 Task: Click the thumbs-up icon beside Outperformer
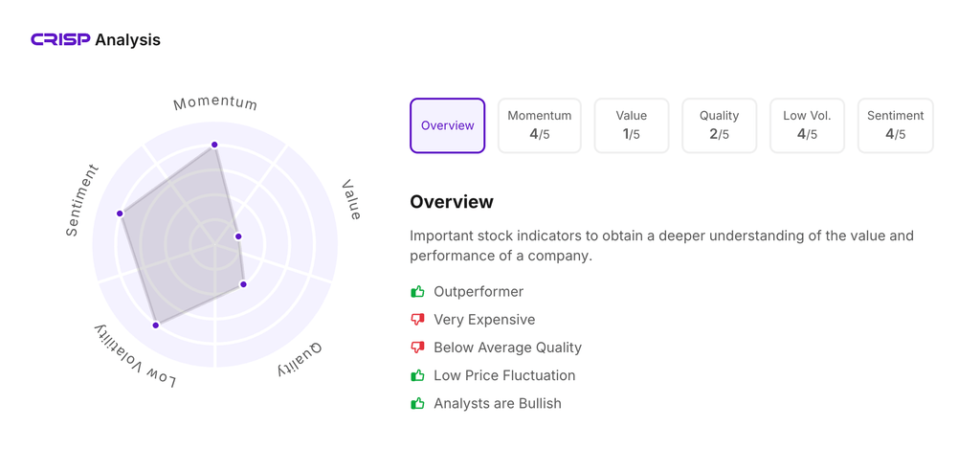(x=417, y=291)
